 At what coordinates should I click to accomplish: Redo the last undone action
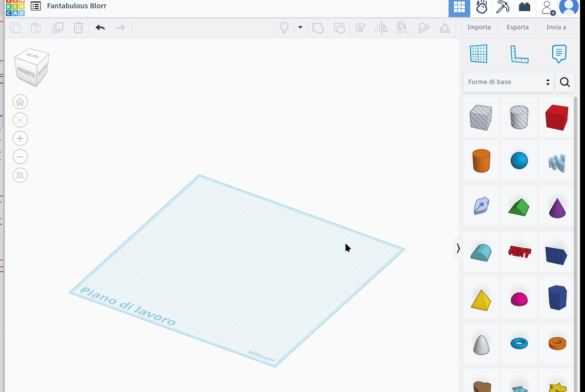[x=121, y=27]
